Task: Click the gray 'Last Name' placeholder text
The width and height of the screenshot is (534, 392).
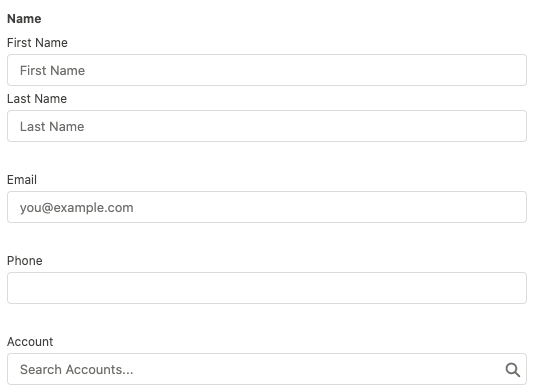Action: click(52, 127)
